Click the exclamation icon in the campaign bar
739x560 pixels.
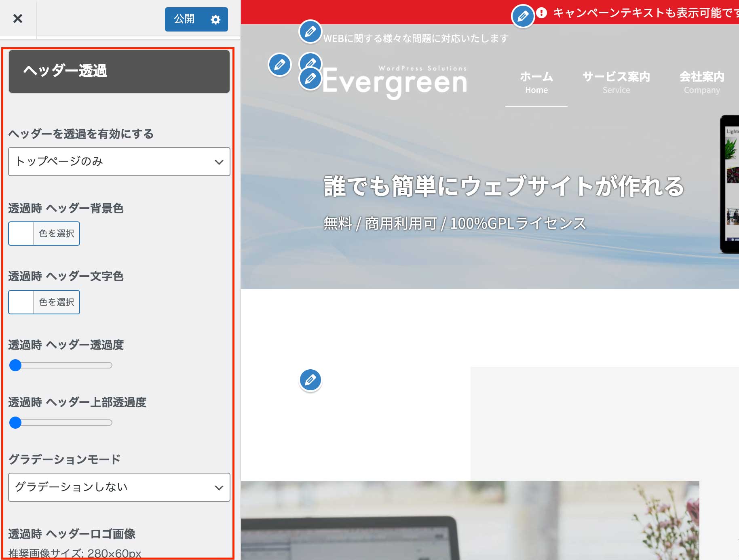[x=542, y=13]
